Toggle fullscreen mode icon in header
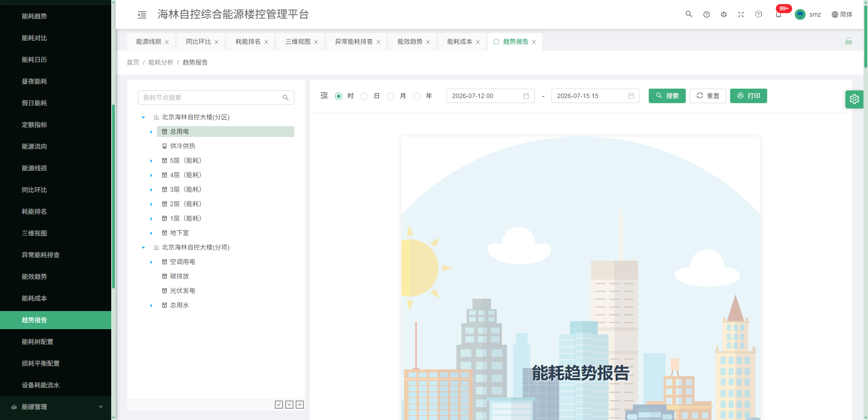 tap(741, 14)
